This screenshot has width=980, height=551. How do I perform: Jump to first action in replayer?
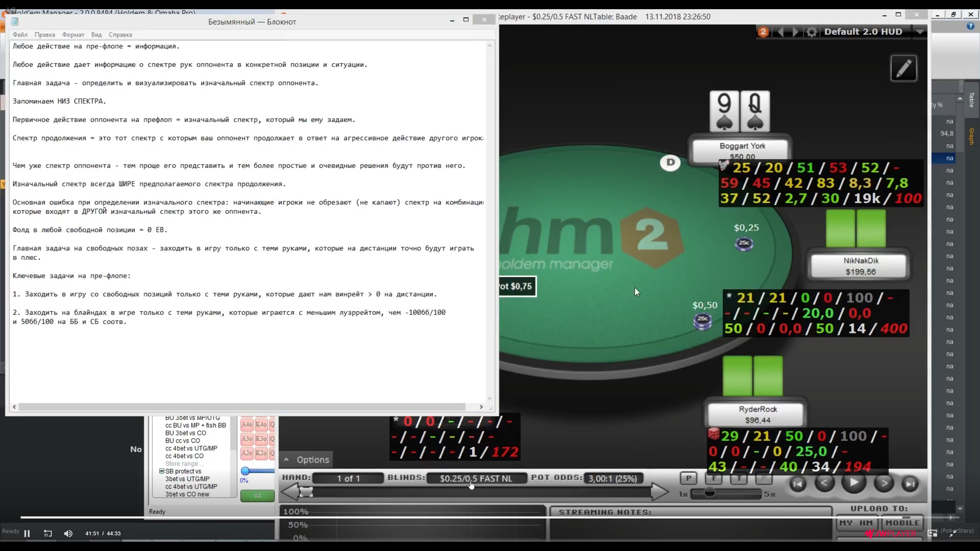pos(798,484)
